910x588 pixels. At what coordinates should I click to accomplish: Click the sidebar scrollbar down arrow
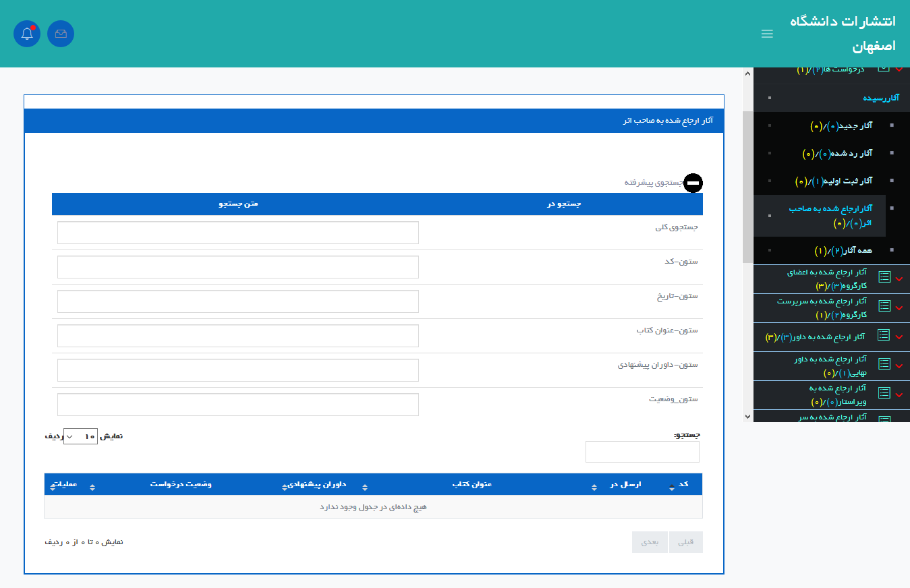(x=747, y=417)
